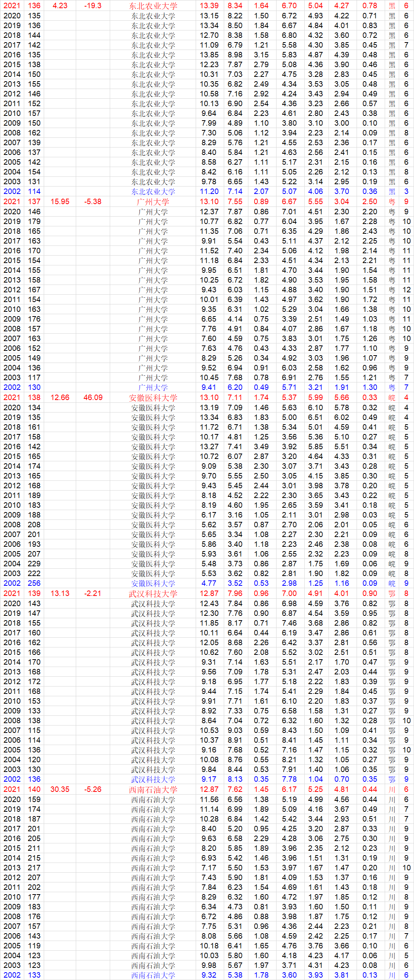This screenshot has height=980, width=414.
Task: Select rank 114 in the 武汉科技大学 2006 row
Action: [x=34, y=740]
